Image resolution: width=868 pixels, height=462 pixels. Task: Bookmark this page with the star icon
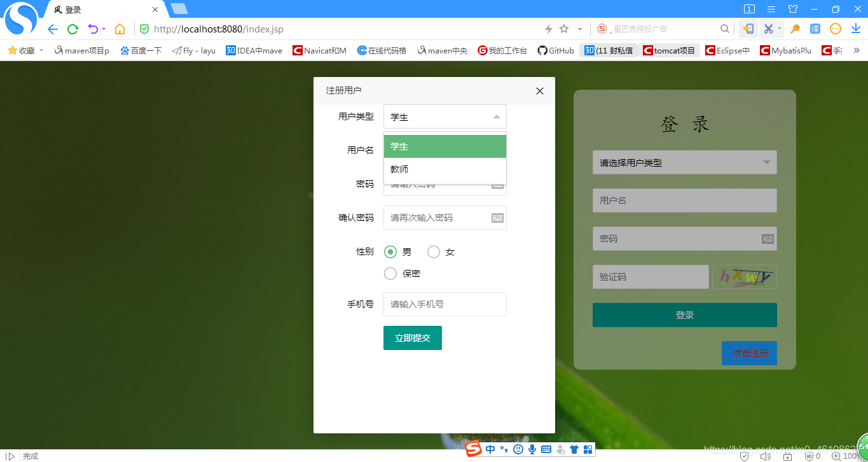pyautogui.click(x=563, y=29)
